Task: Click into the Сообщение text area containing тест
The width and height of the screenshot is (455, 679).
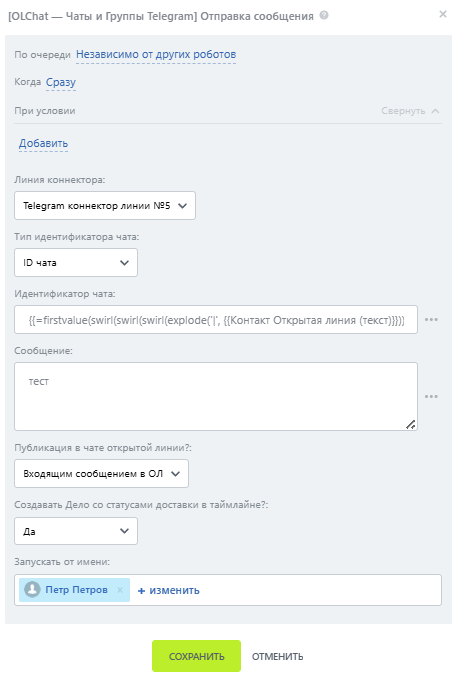Action: [216, 397]
